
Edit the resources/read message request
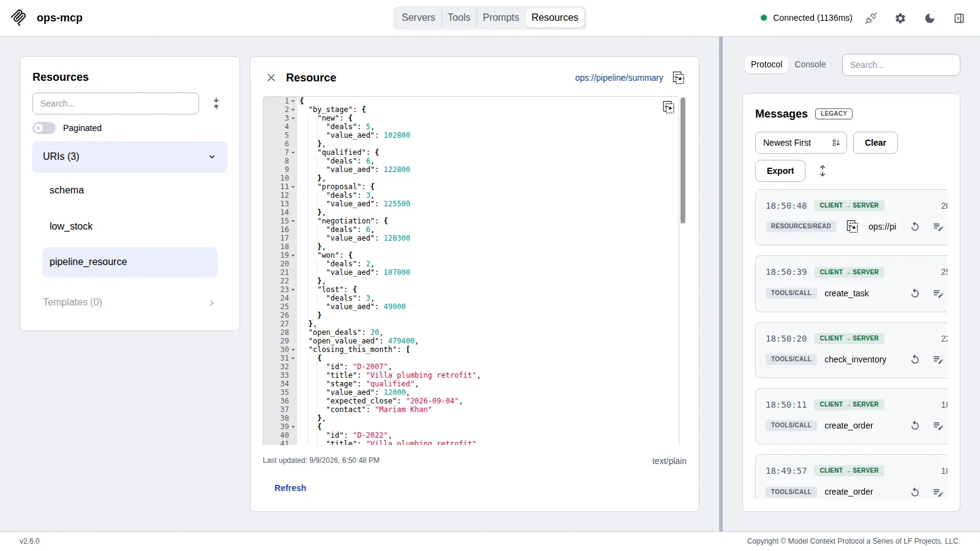click(938, 227)
